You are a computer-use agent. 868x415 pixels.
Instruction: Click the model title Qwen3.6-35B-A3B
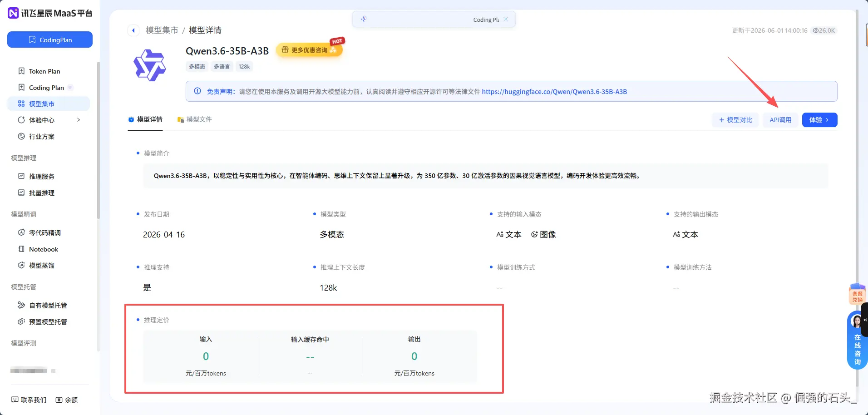pyautogui.click(x=227, y=51)
